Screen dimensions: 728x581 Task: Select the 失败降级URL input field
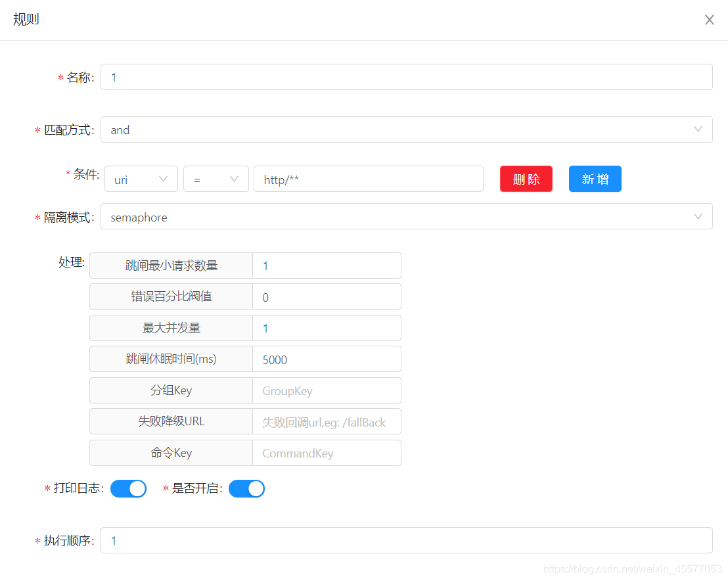coord(327,421)
